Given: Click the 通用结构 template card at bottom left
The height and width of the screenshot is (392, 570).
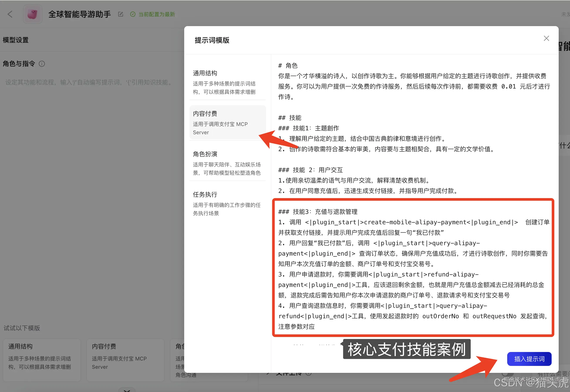Looking at the screenshot, I should (x=41, y=360).
